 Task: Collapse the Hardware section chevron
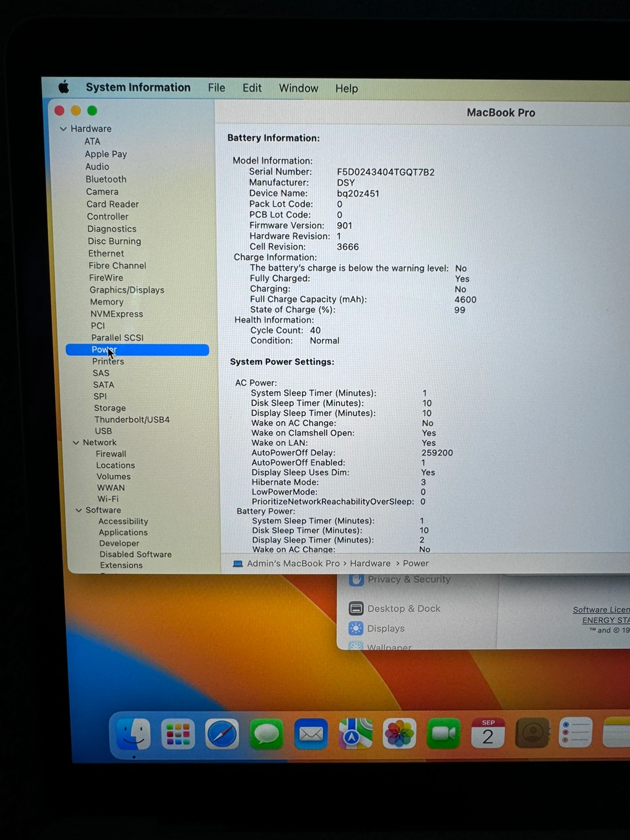coord(63,129)
